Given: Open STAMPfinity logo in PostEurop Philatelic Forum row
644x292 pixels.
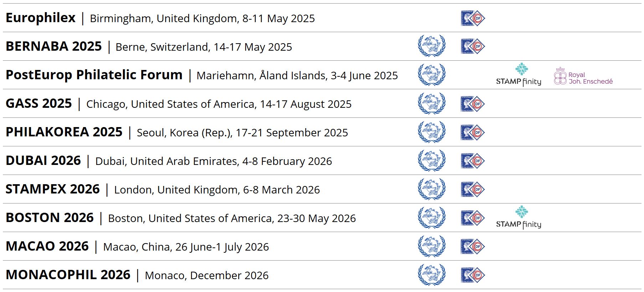Looking at the screenshot, I should 519,75.
